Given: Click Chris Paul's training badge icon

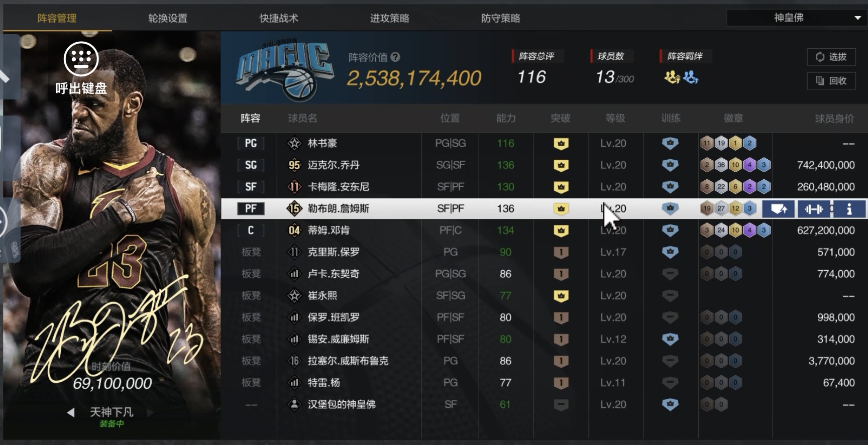Looking at the screenshot, I should pos(670,252).
